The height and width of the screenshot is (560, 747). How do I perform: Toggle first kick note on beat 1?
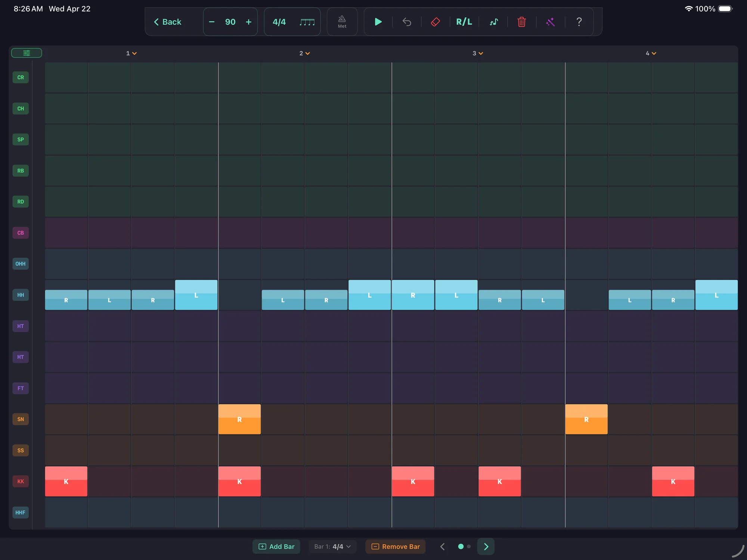coord(66,481)
